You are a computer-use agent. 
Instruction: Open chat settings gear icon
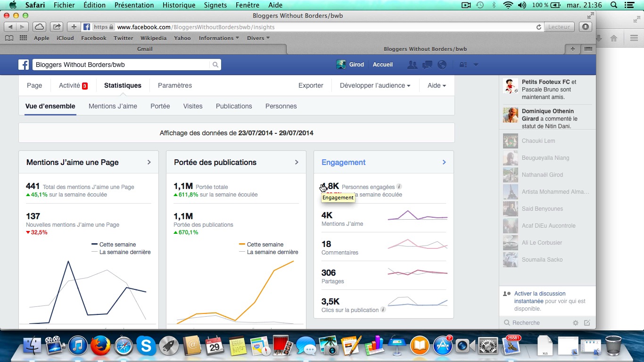coord(575,323)
